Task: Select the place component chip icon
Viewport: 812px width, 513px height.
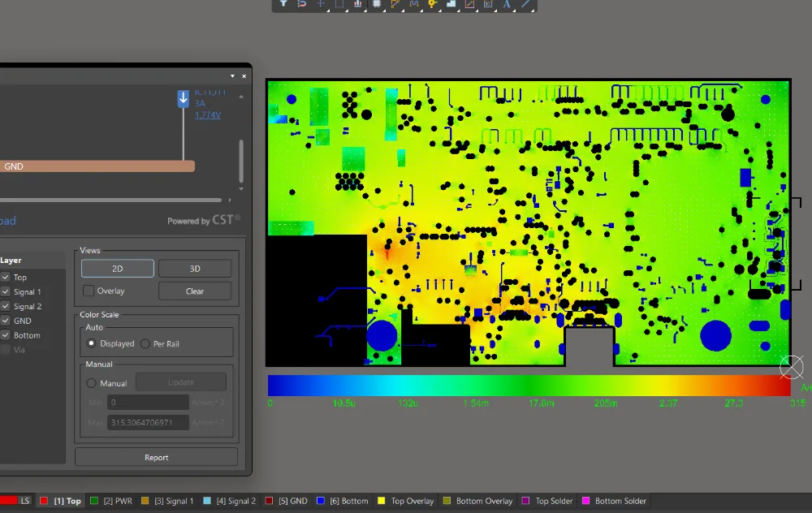Action: coord(377,3)
